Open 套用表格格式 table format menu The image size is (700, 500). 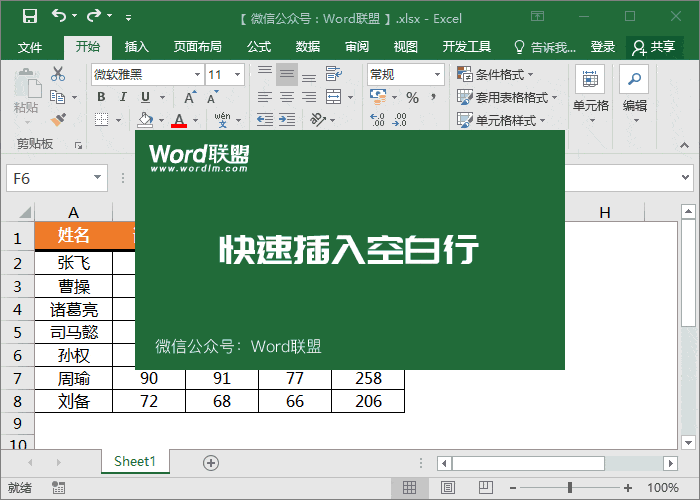(507, 97)
